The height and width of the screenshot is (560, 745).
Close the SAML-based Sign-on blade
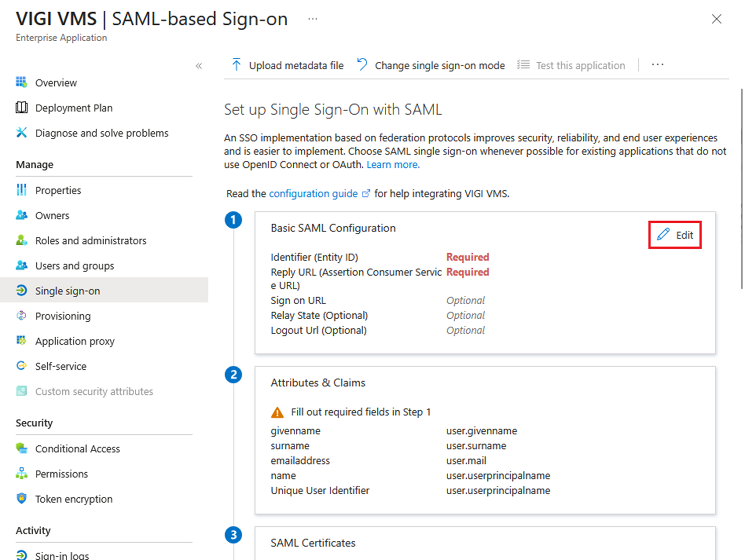[716, 19]
